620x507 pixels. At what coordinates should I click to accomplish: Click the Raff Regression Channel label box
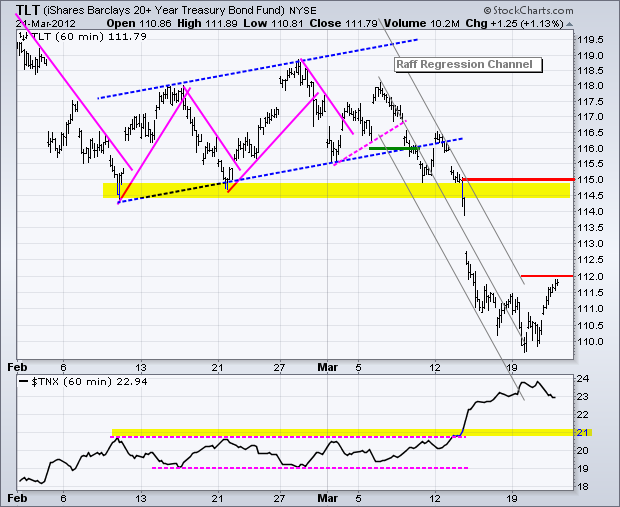tap(468, 65)
